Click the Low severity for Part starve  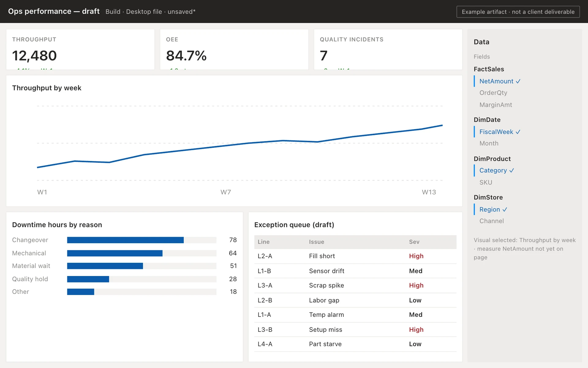[415, 344]
